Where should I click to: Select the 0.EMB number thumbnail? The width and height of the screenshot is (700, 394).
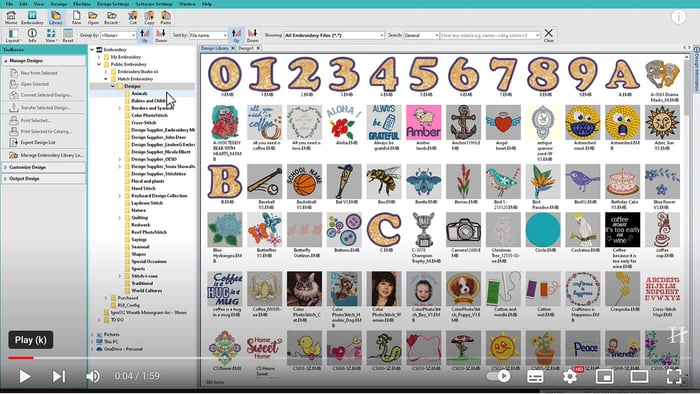(x=225, y=75)
